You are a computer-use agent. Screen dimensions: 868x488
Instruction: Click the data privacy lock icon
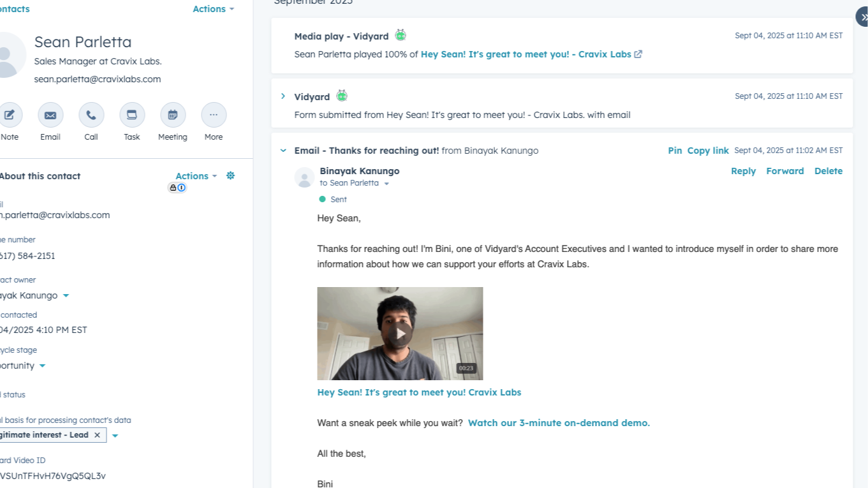(173, 188)
